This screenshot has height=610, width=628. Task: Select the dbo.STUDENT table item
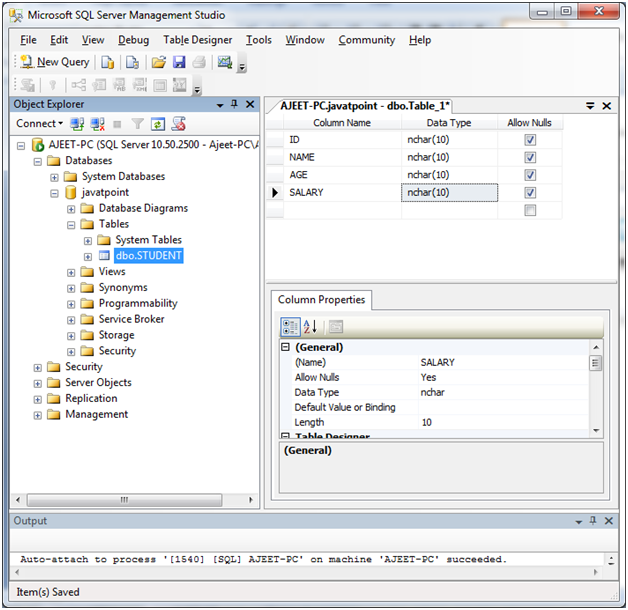pos(149,256)
